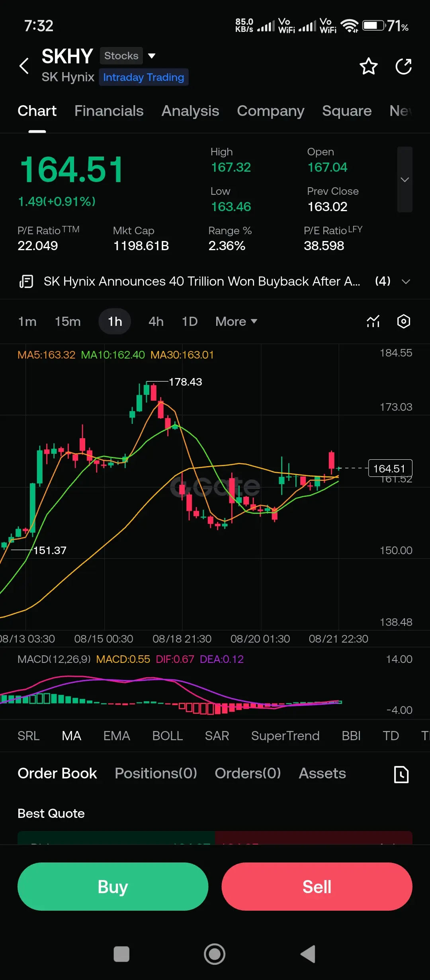Tap the Range % 2.36% value

[x=227, y=246]
